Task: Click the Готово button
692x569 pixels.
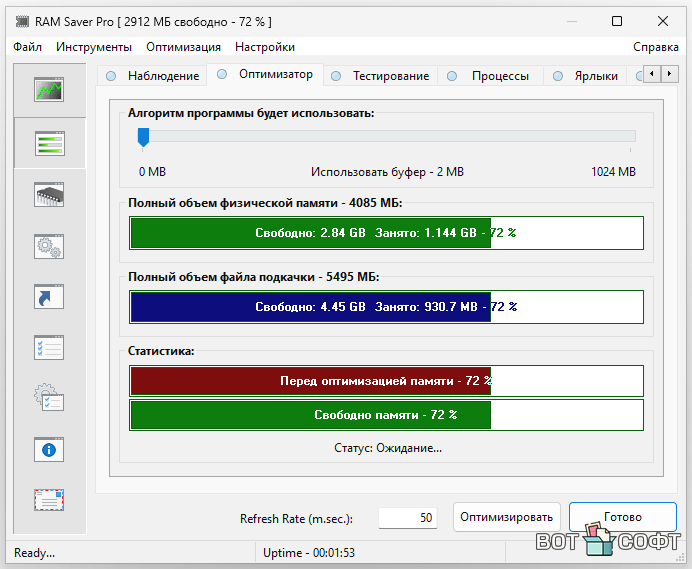Action: click(623, 517)
